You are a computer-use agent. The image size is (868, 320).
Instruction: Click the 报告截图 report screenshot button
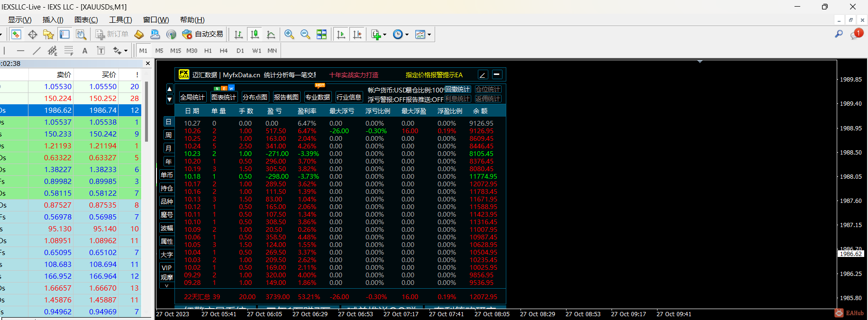click(286, 97)
